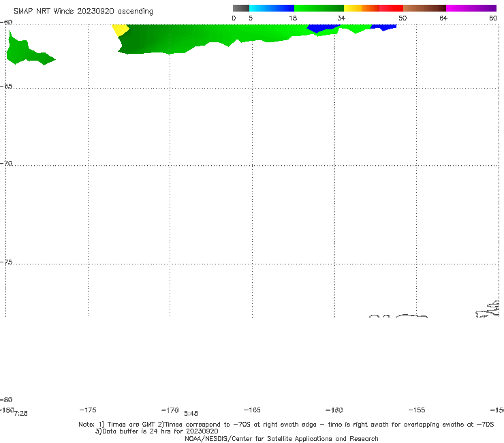
Task: Click the scale label "18" under the color bar
Action: [x=293, y=18]
